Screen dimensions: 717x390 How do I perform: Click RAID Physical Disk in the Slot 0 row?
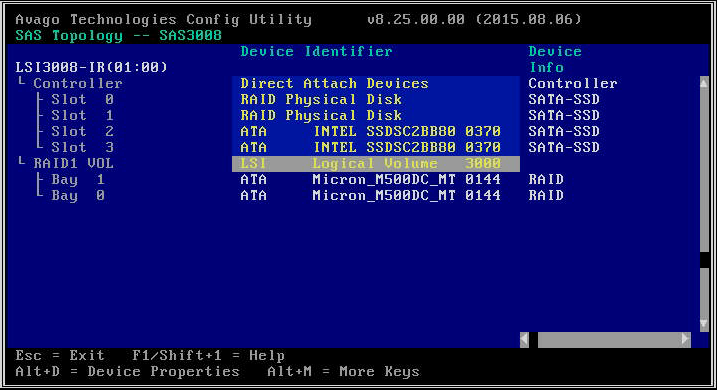click(x=321, y=100)
